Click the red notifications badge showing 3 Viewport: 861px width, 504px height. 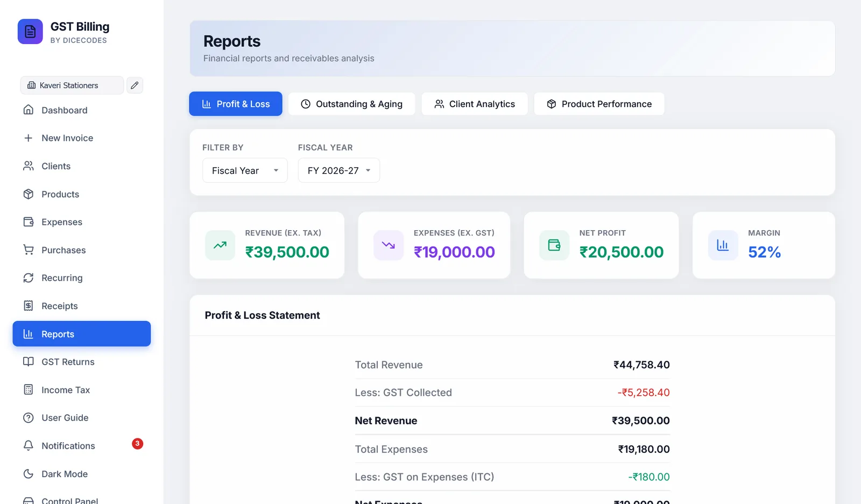(x=137, y=444)
